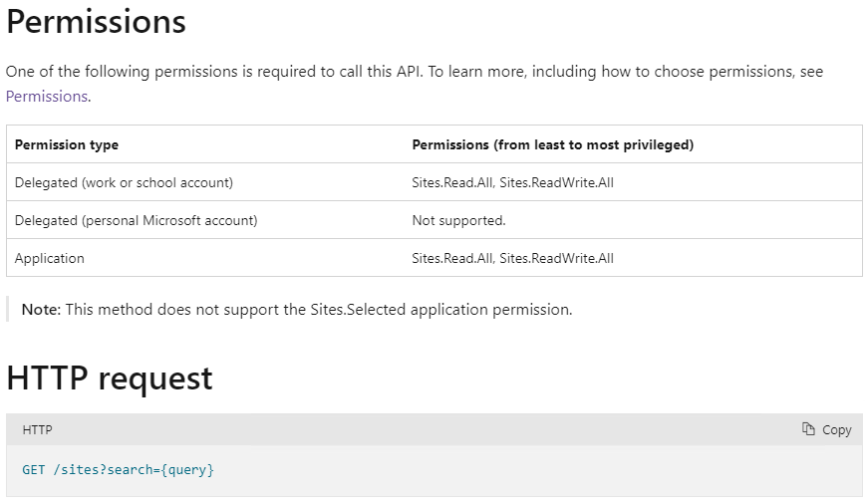Click the GET keyword in code block
Viewport: 867px width, 504px height.
pyautogui.click(x=33, y=470)
